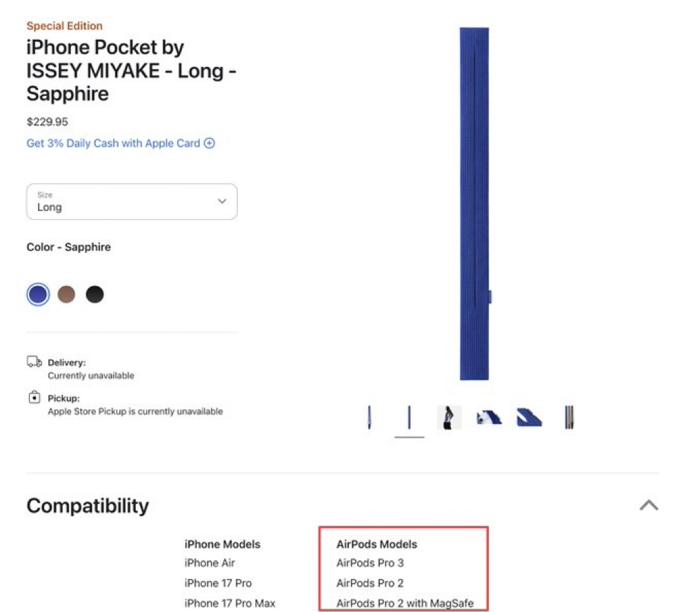Collapse the Compatibility section chevron
Screen dimensions: 700x612
point(648,505)
